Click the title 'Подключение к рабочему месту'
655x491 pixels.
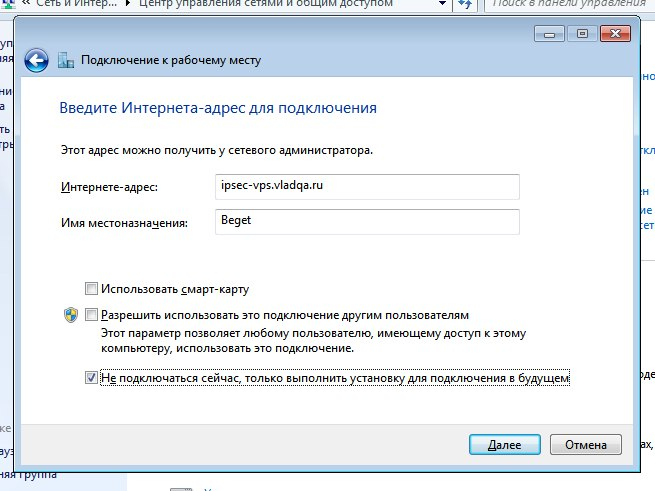171,60
